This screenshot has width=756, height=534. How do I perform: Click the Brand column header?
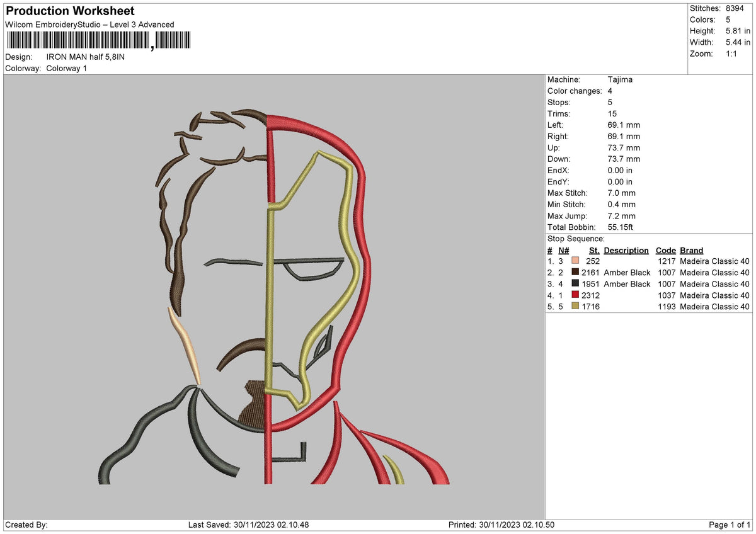point(691,250)
